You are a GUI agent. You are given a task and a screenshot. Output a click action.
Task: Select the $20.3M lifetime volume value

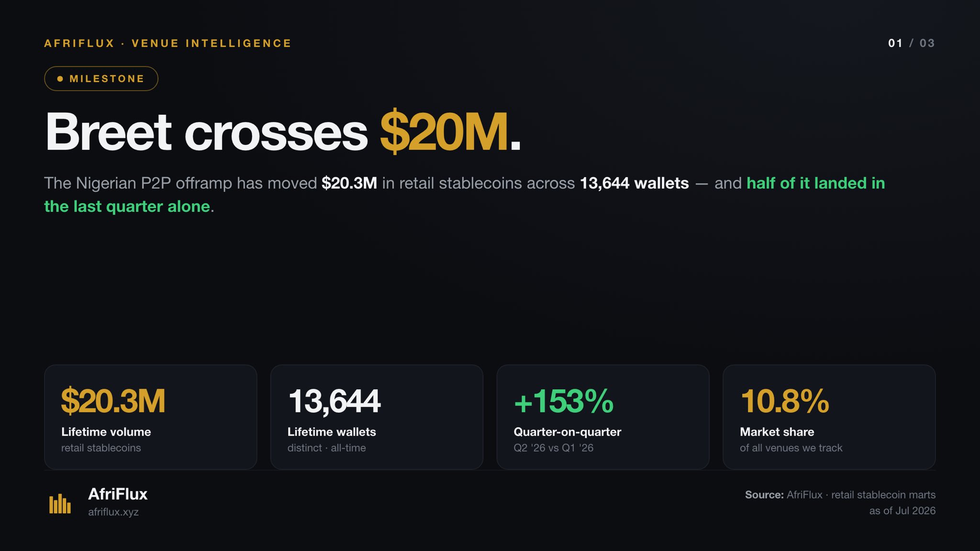113,401
